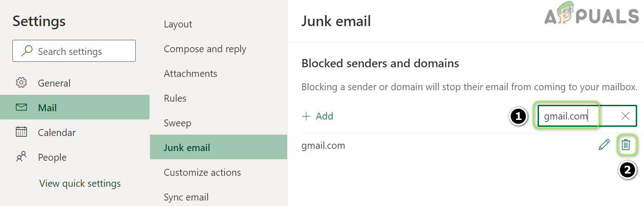Click the People icon in sidebar

(x=21, y=157)
